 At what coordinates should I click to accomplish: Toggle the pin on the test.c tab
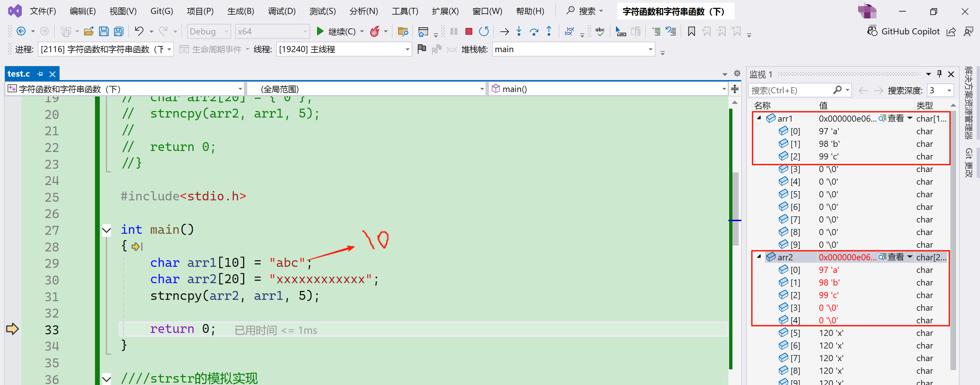point(40,74)
